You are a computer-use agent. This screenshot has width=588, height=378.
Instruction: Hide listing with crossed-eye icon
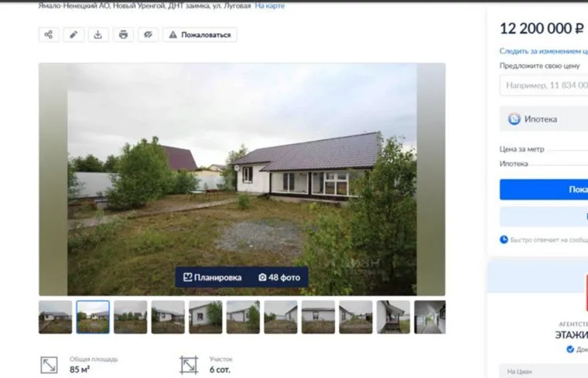tap(148, 35)
